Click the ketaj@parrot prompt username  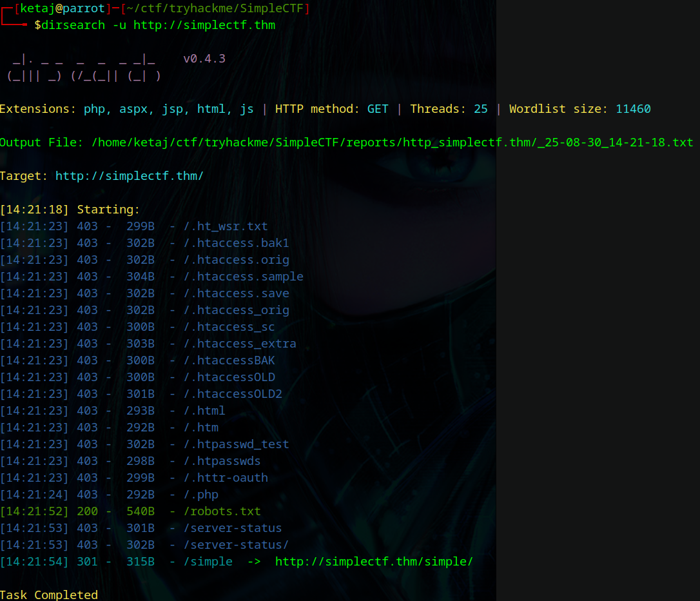(63, 8)
